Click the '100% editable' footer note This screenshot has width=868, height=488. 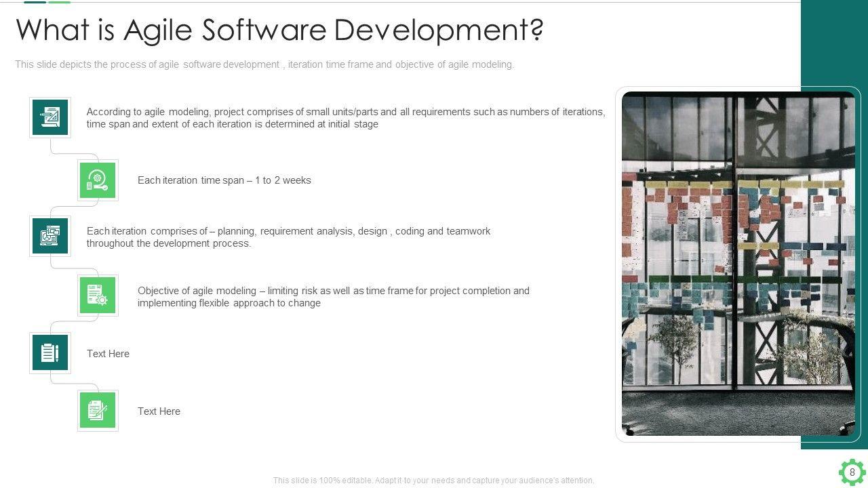click(433, 480)
